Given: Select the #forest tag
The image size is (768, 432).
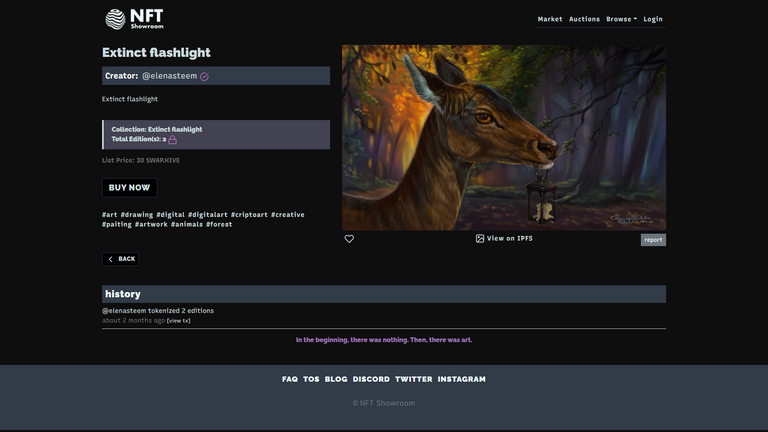Looking at the screenshot, I should click(219, 224).
